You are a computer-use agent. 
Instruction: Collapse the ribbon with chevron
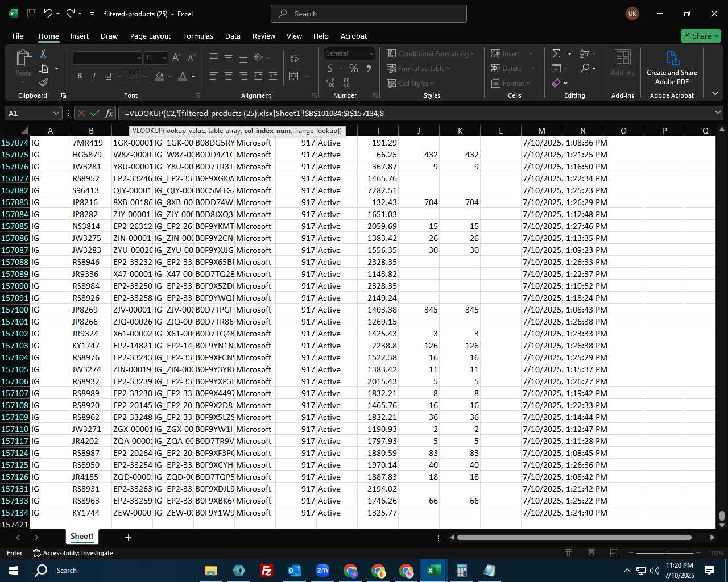[715, 94]
